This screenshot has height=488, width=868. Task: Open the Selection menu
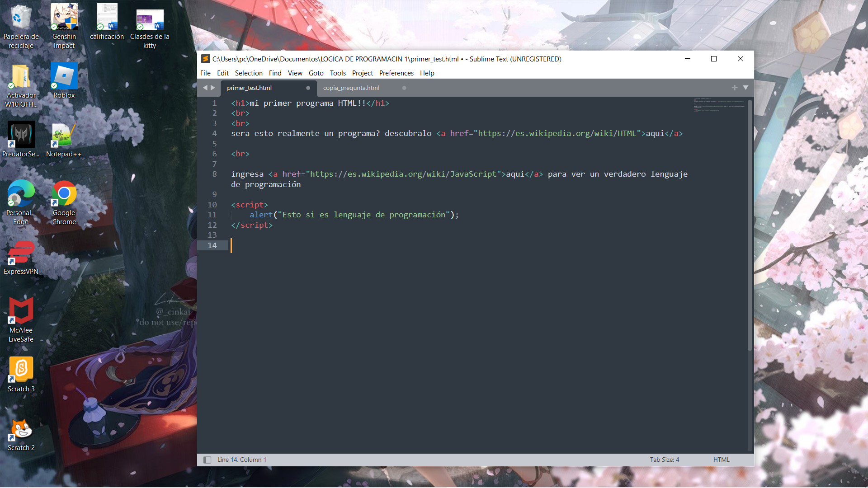pos(249,73)
